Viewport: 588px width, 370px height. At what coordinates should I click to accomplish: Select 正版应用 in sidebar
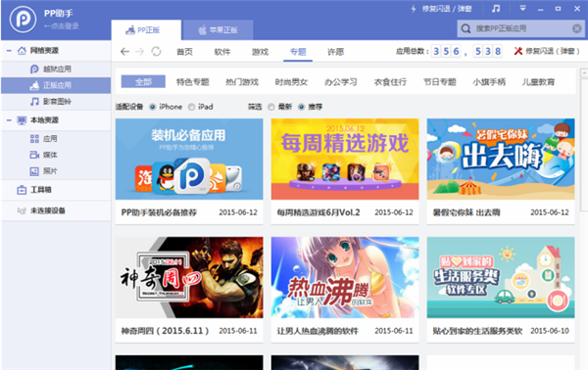pyautogui.click(x=56, y=85)
